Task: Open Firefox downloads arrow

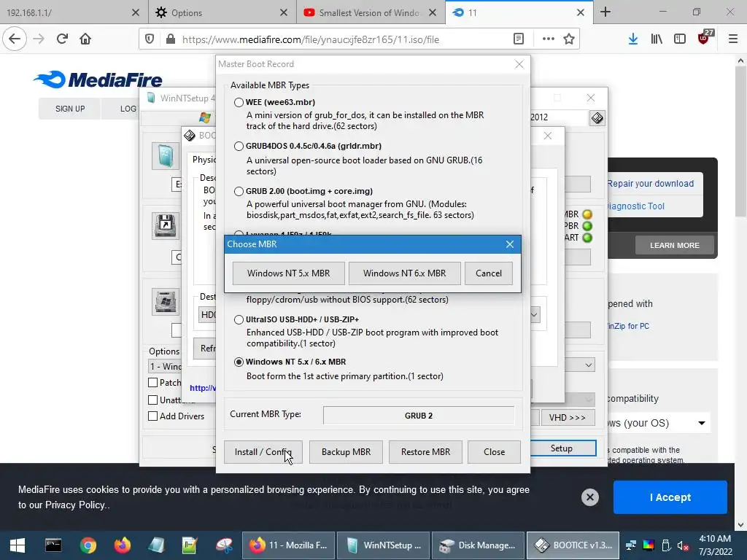Action: [x=633, y=39]
